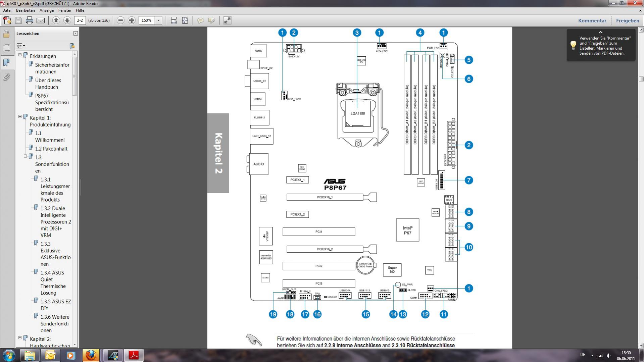Collapse Kapitel 1: Produkteinführung node
The width and height of the screenshot is (644, 362).
pyautogui.click(x=20, y=116)
